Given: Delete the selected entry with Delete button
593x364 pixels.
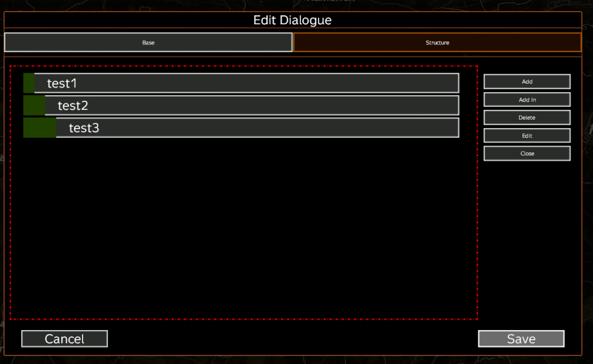Looking at the screenshot, I should coord(527,118).
